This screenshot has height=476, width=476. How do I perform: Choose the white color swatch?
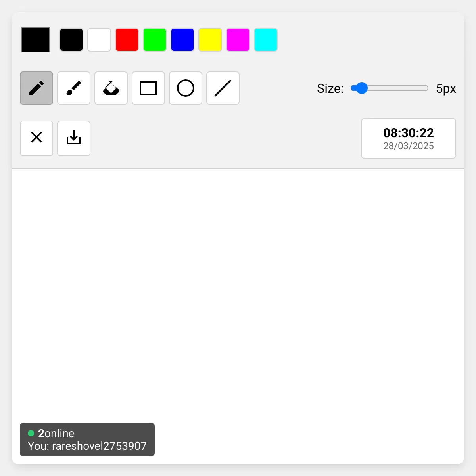99,40
